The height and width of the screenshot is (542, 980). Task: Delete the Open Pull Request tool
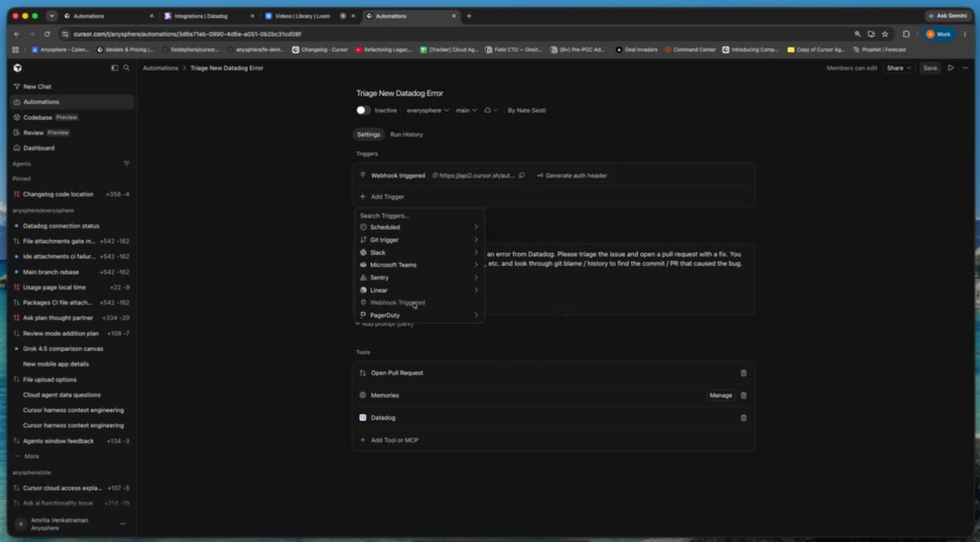point(743,373)
